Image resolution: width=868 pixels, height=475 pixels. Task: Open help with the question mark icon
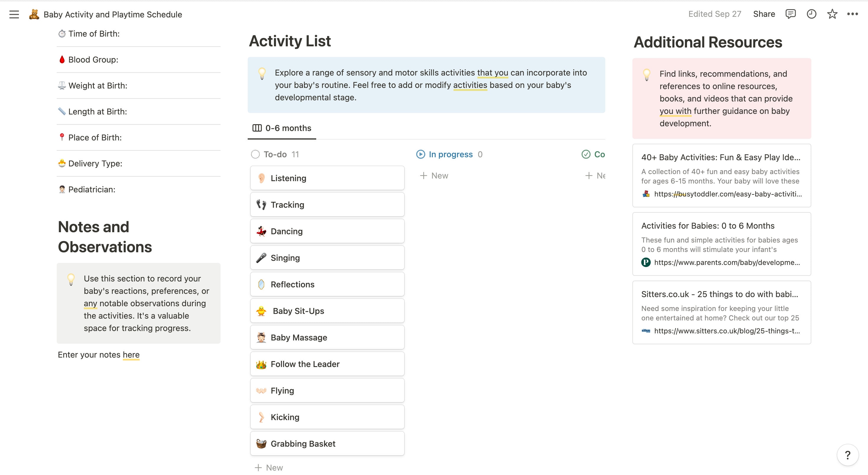[848, 455]
